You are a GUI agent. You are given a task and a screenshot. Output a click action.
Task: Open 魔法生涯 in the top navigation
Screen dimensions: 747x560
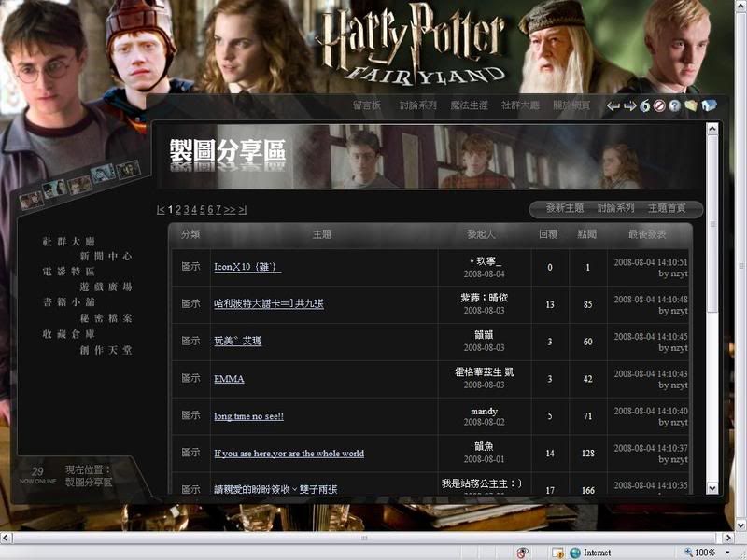pyautogui.click(x=470, y=105)
